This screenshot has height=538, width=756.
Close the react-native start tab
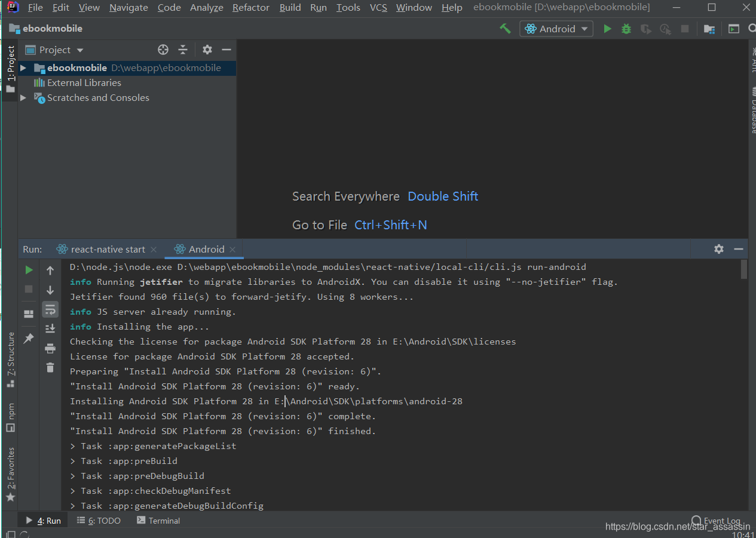pyautogui.click(x=154, y=250)
